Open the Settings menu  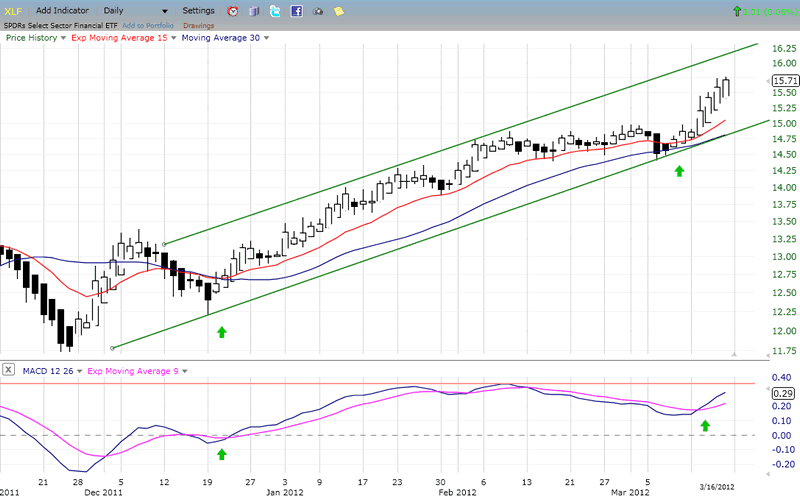(198, 10)
